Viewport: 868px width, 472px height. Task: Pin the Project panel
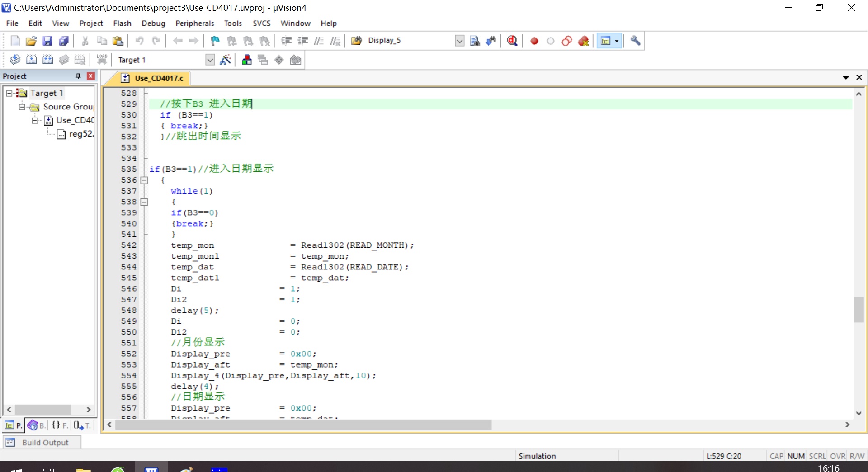point(78,76)
